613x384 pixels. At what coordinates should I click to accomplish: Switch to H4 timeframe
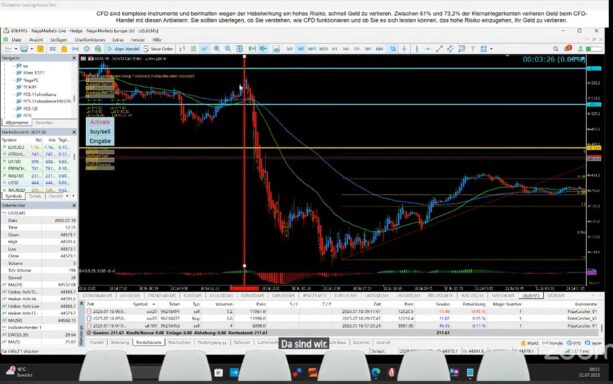[x=346, y=49]
